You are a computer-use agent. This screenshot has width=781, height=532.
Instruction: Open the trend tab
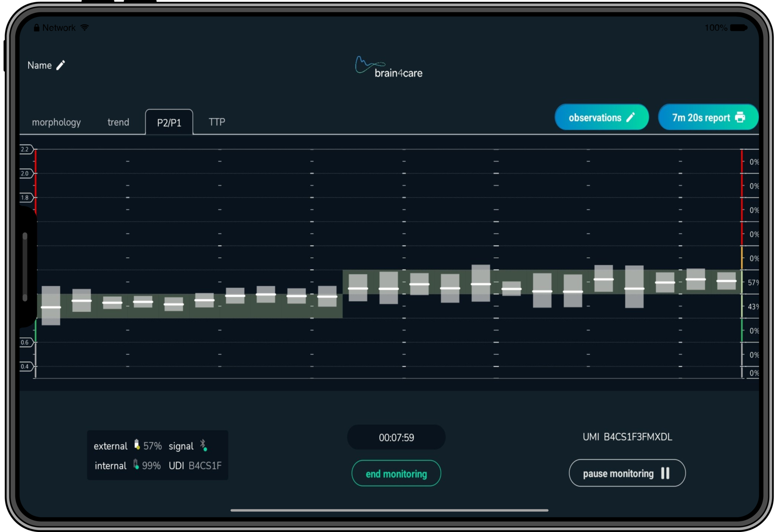pyautogui.click(x=118, y=122)
